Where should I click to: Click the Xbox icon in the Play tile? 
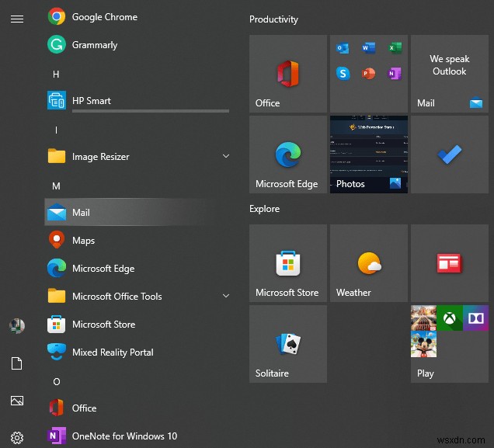[x=450, y=318]
